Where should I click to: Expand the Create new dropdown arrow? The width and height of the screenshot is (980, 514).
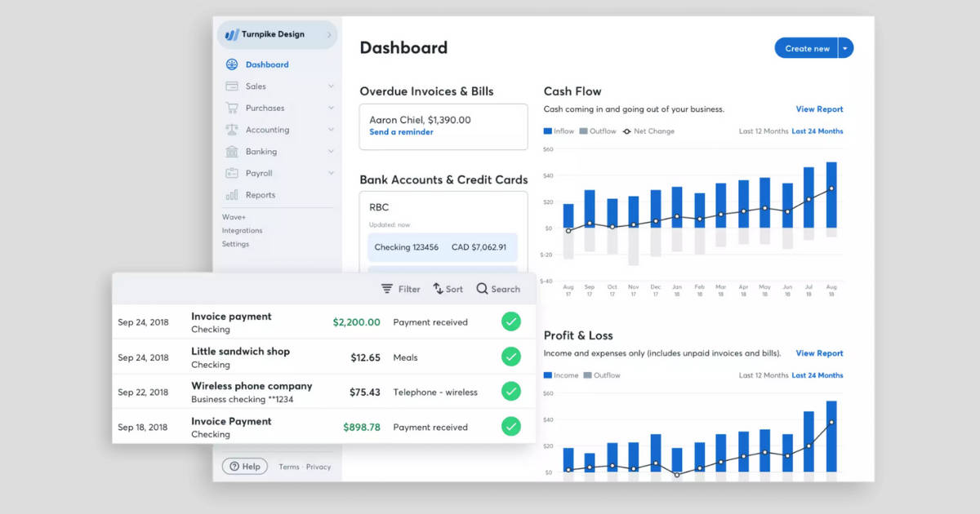tap(847, 47)
